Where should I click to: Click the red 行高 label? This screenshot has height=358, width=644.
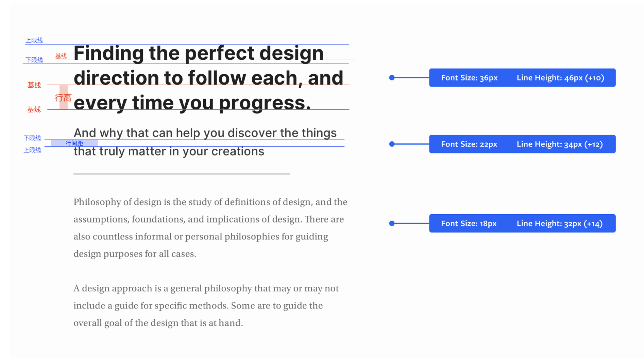[x=63, y=98]
